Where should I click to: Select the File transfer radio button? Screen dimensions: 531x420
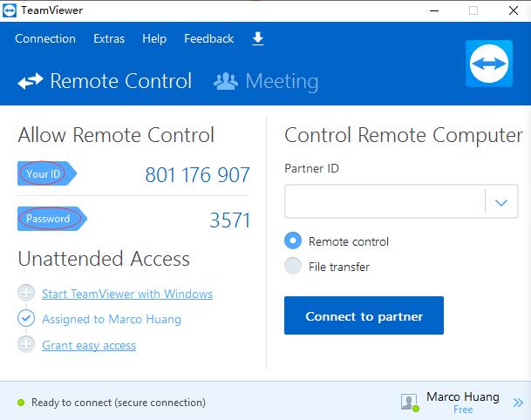pyautogui.click(x=293, y=266)
